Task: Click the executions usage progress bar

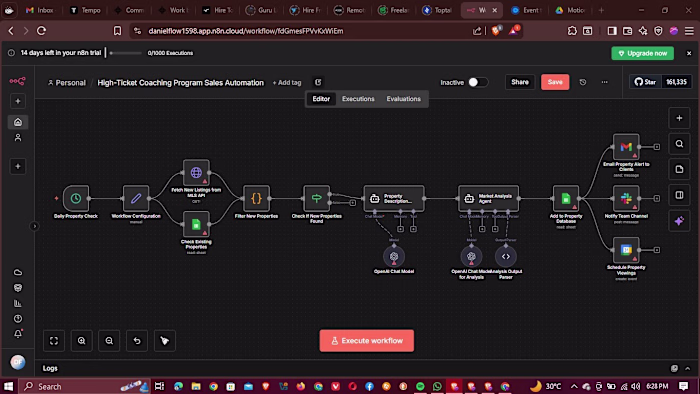Action: (x=125, y=53)
